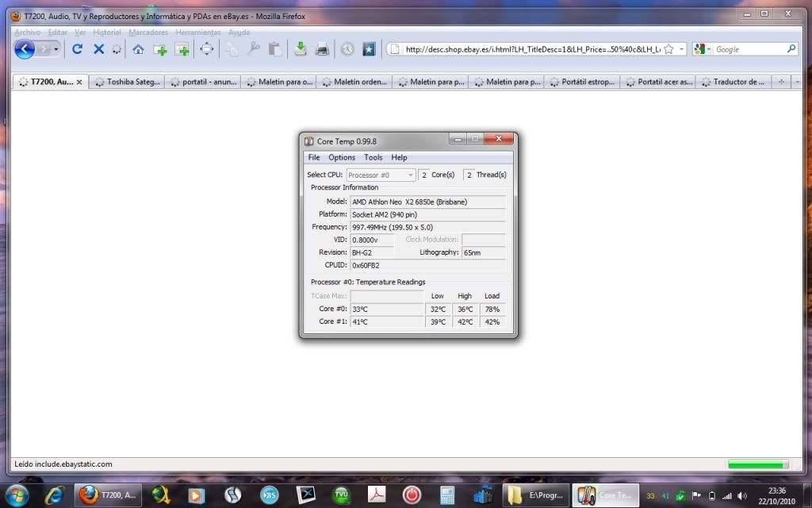Launch Internet Explorer from taskbar
Viewport: 812px width, 508px height.
54,495
